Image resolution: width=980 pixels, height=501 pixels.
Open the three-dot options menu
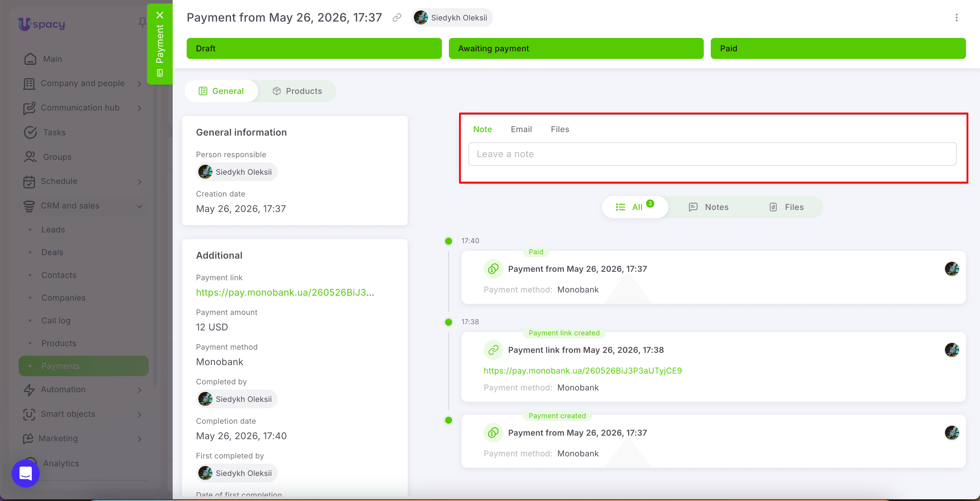tap(956, 17)
